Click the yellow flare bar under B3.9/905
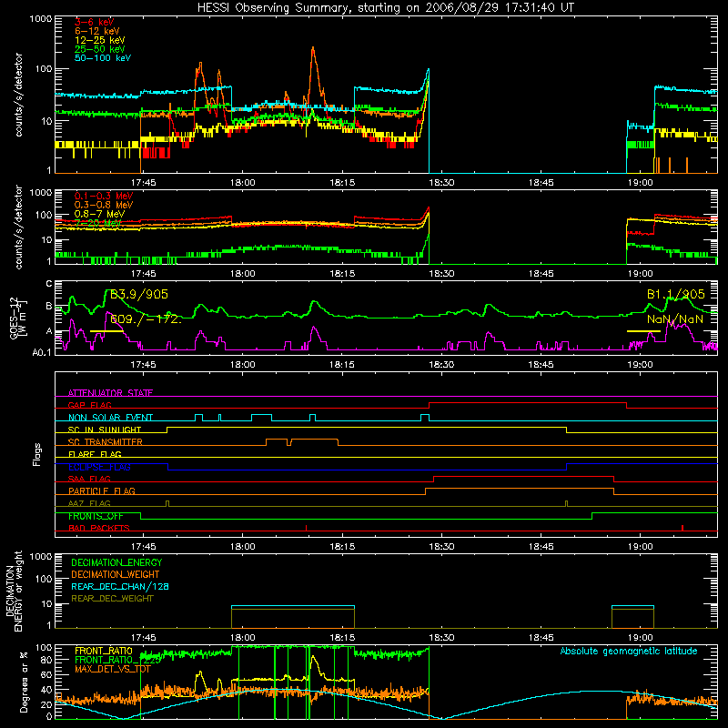This screenshot has width=728, height=728. (106, 331)
